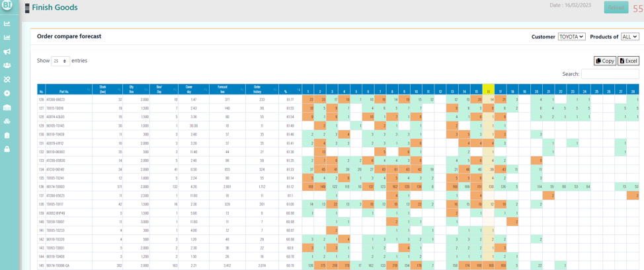Image resolution: width=644 pixels, height=270 pixels.
Task: Export the table with Excel button
Action: 628,61
